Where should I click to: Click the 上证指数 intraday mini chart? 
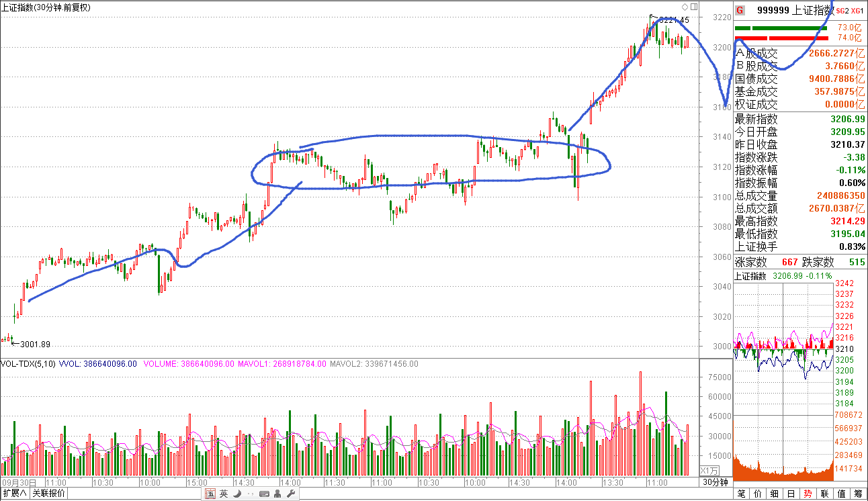coord(783,376)
